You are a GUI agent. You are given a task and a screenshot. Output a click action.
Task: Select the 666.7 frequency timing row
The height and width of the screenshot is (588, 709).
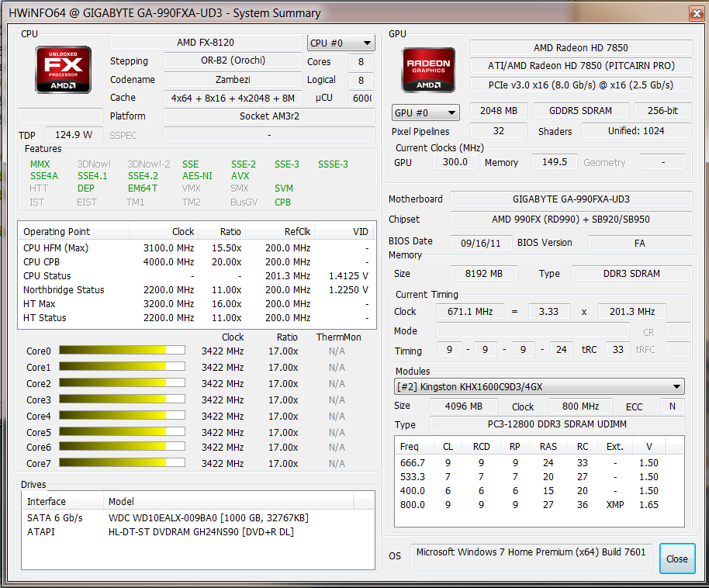click(539, 462)
